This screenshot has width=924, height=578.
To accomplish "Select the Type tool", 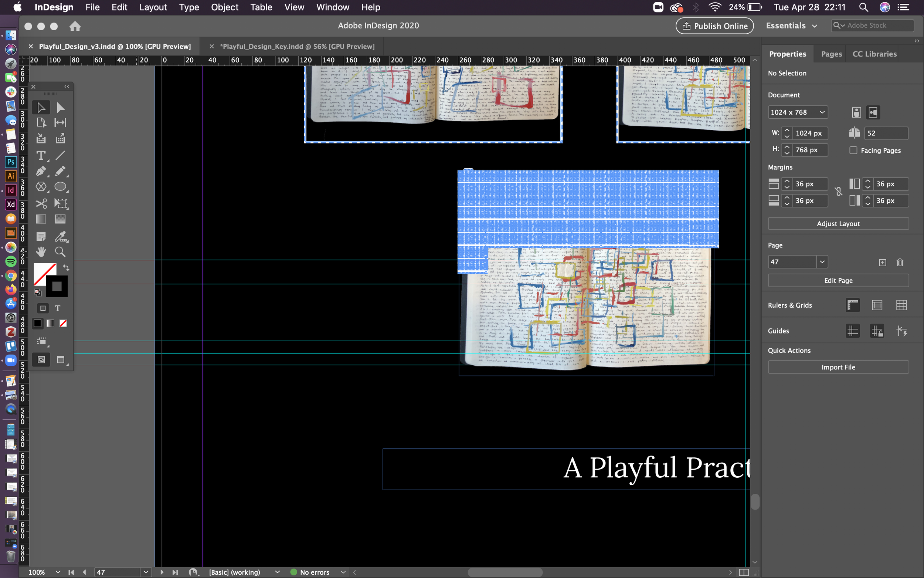I will (41, 155).
